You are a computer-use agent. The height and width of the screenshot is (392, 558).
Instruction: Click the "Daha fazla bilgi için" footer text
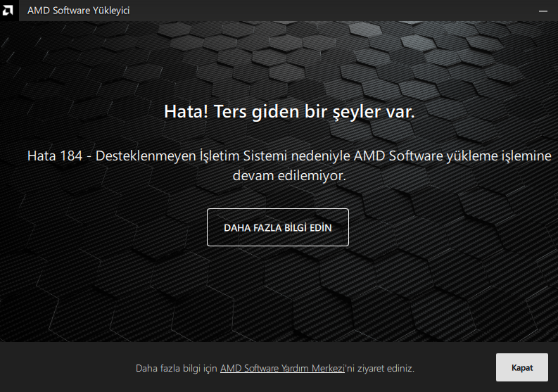click(x=177, y=368)
